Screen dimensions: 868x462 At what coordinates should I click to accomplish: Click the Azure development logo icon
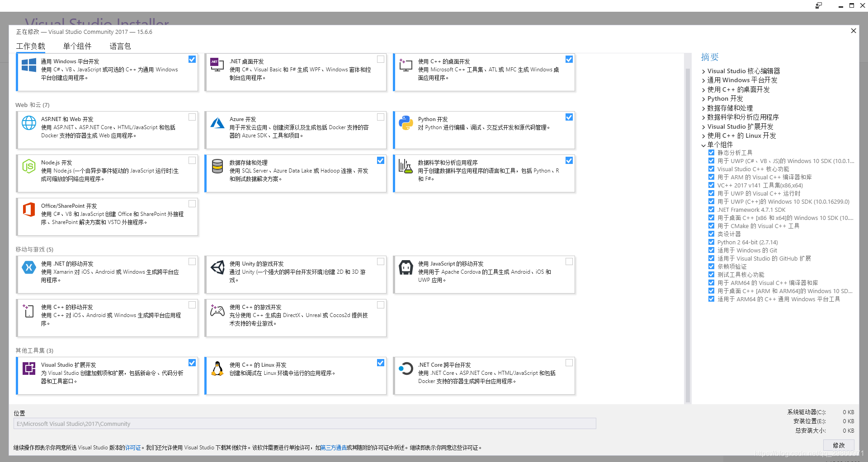coord(217,123)
